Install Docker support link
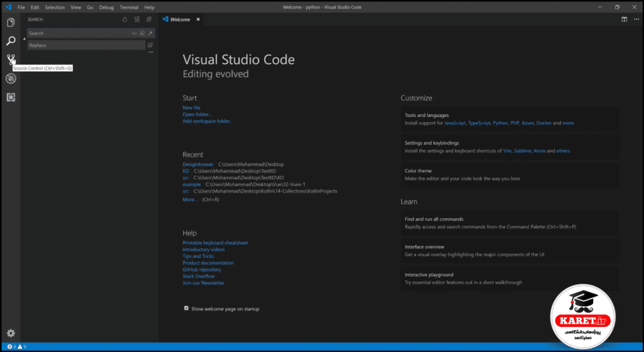Viewport: 644px width, 352px height. click(x=544, y=123)
